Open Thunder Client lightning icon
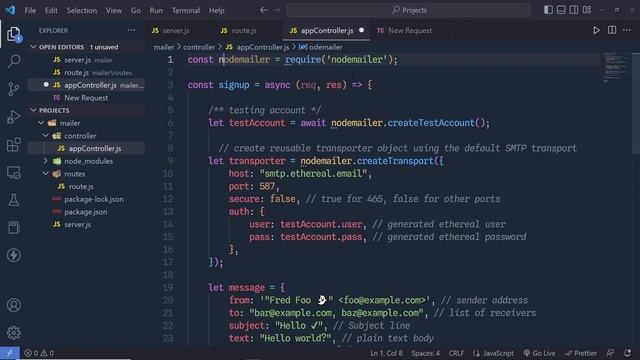The width and height of the screenshot is (640, 360). pos(13,256)
